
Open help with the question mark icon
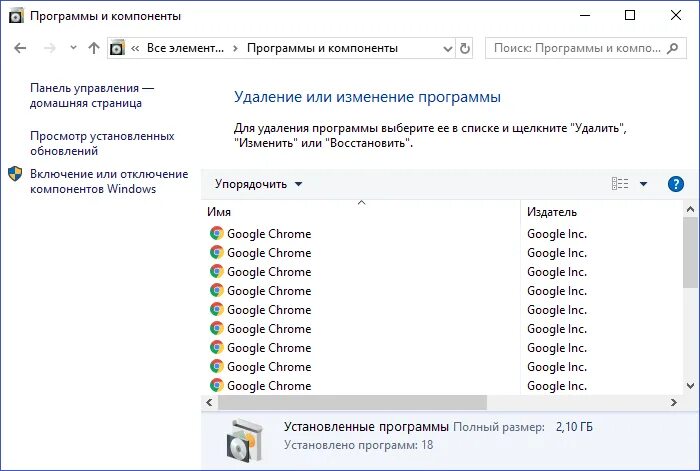point(676,184)
